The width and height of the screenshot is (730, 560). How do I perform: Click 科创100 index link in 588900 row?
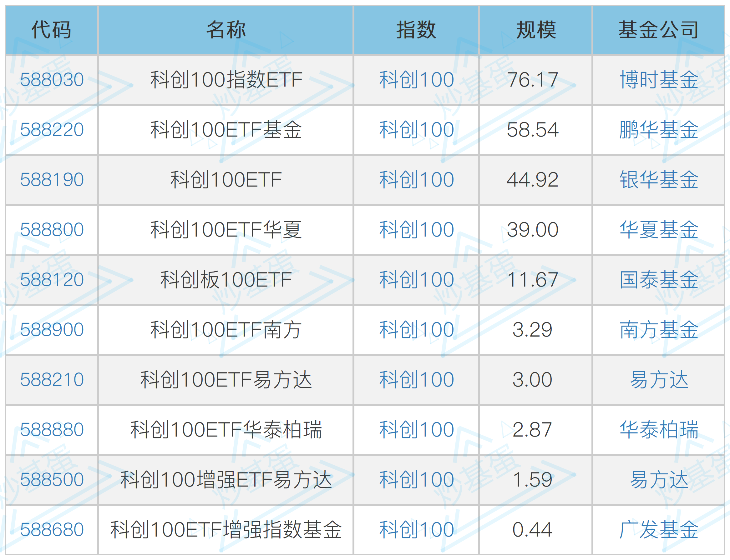[416, 330]
